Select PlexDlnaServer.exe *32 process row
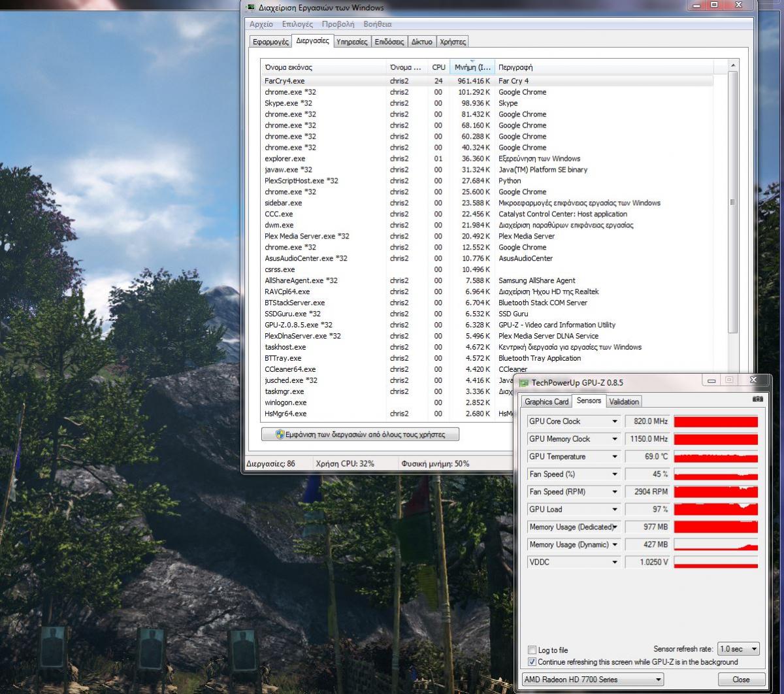 click(x=487, y=337)
